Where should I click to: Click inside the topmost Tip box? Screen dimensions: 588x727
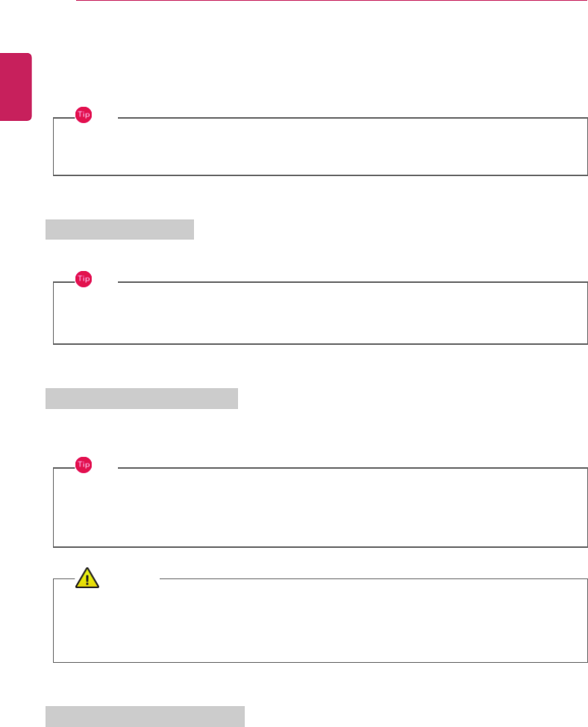pos(319,147)
